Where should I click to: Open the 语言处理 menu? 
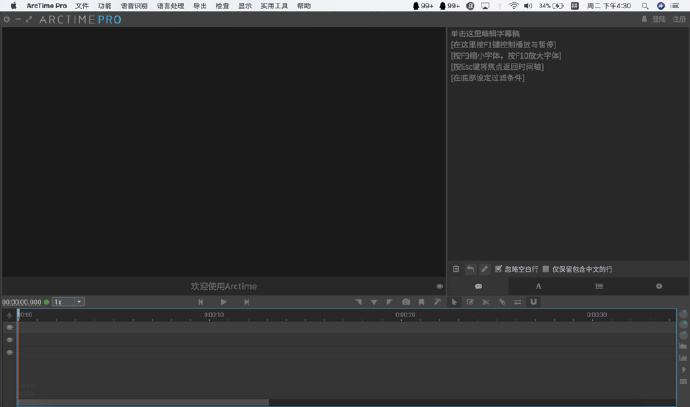171,6
